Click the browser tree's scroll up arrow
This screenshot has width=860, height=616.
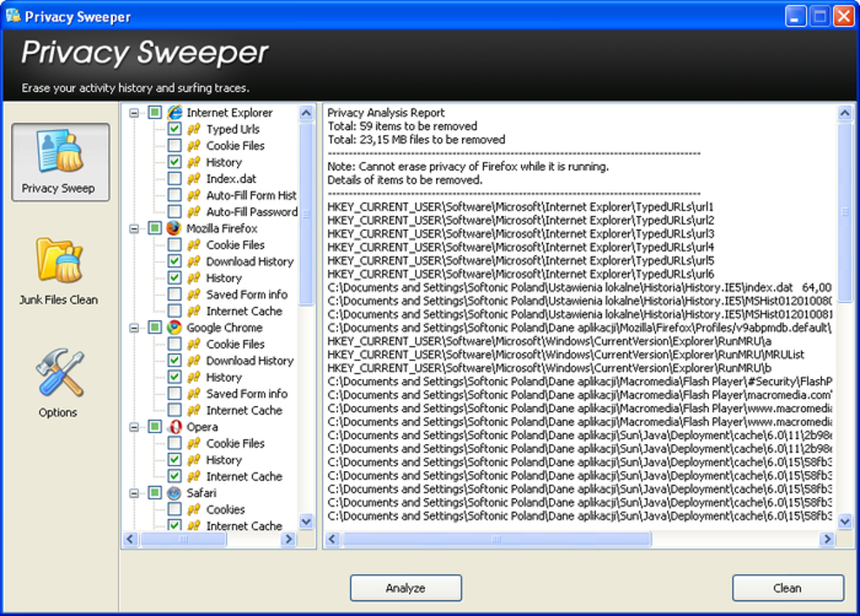(306, 113)
